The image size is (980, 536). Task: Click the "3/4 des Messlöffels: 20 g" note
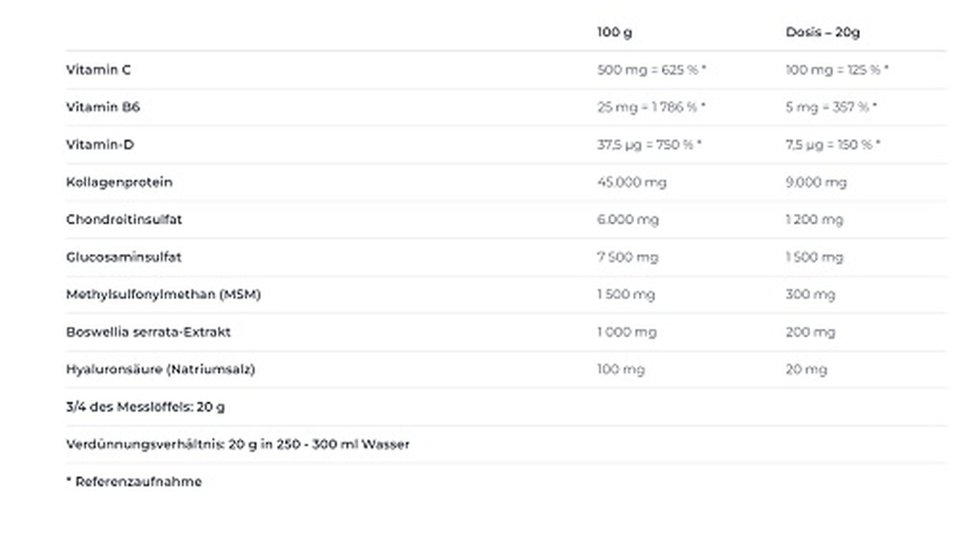coord(145,407)
